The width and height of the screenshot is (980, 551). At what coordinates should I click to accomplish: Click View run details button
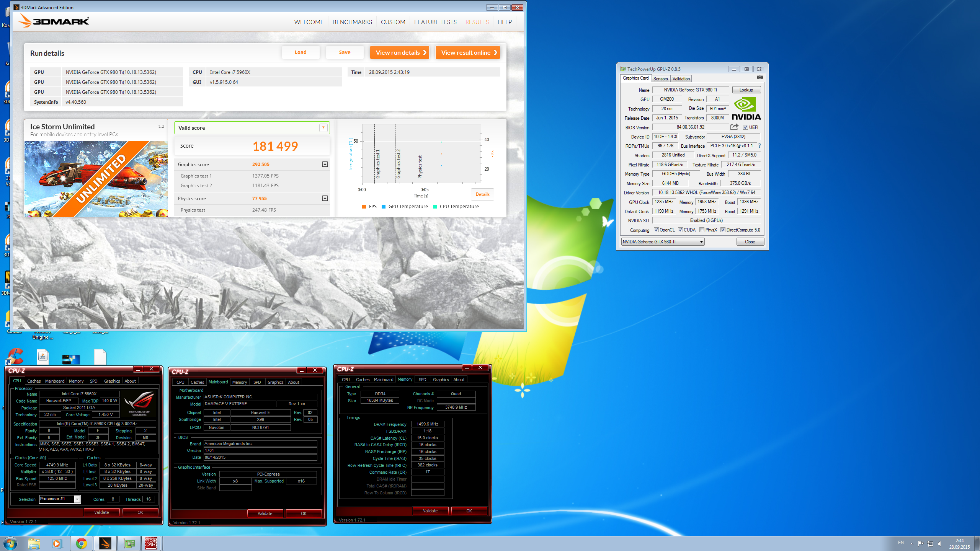[400, 52]
